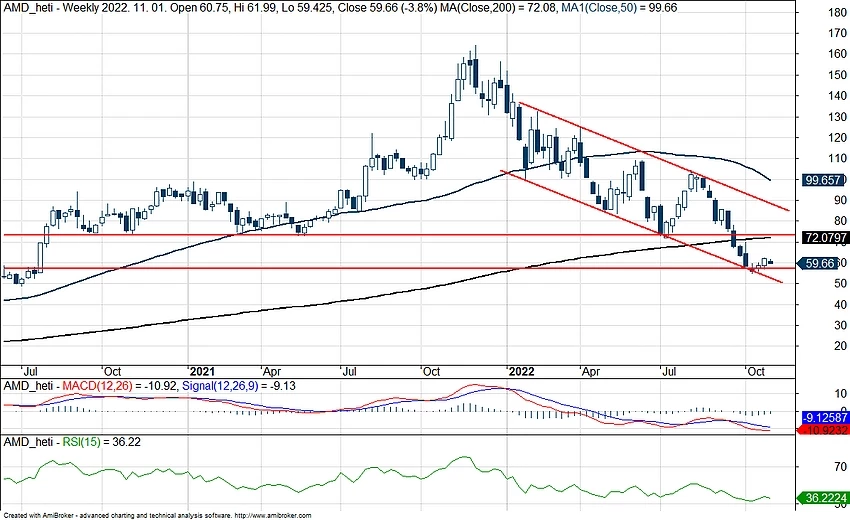850x520 pixels.
Task: Click the 2022 year label on time axis
Action: pyautogui.click(x=521, y=371)
